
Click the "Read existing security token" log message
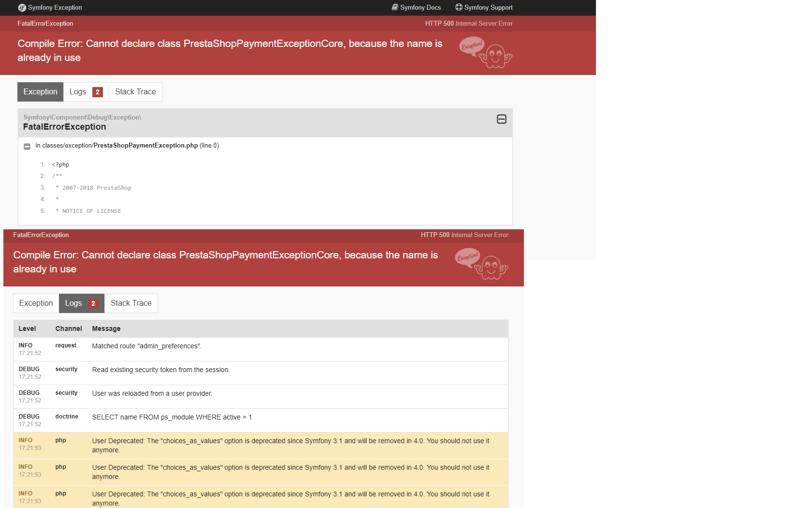161,370
